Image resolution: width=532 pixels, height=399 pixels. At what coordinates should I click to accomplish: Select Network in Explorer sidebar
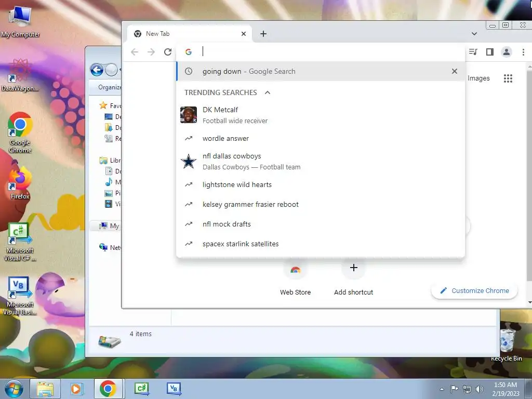coord(110,247)
